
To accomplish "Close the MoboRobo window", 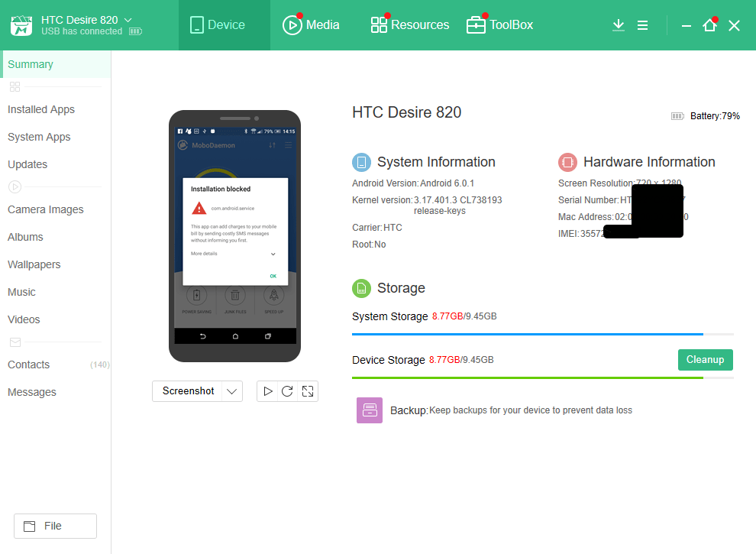I will point(735,25).
